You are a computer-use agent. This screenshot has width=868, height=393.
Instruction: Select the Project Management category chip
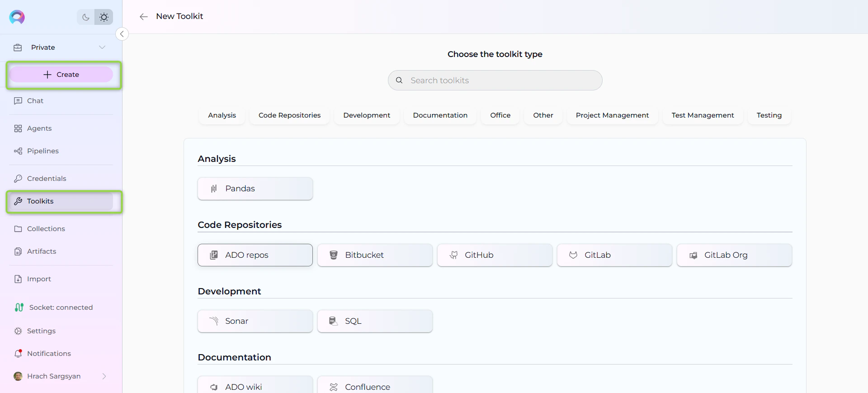click(x=613, y=115)
